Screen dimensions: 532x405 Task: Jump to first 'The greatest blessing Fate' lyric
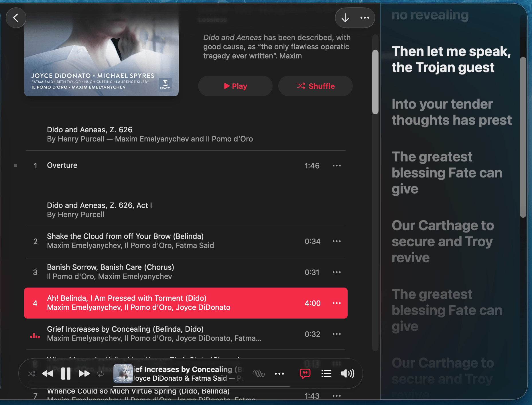(447, 173)
